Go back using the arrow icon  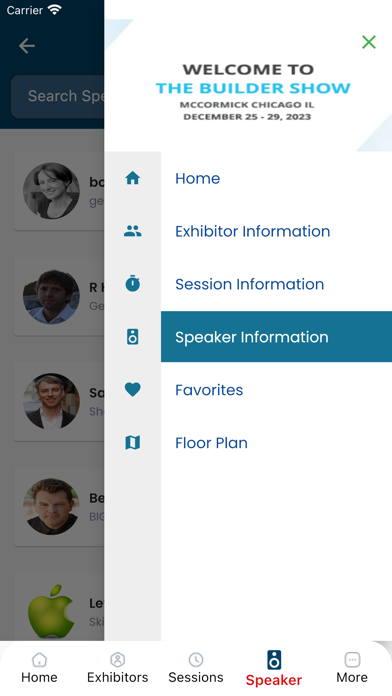point(27,46)
